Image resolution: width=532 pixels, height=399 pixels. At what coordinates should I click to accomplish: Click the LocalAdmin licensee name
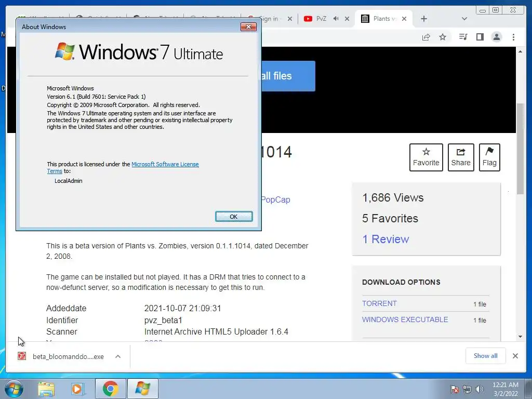pos(69,181)
